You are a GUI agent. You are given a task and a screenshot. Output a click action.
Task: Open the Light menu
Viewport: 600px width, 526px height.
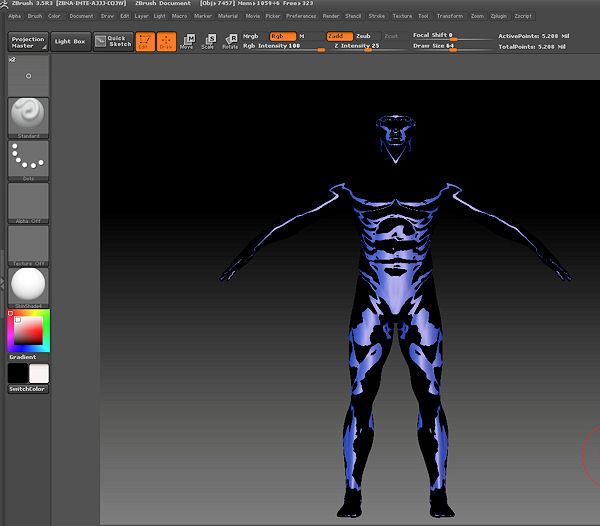160,16
